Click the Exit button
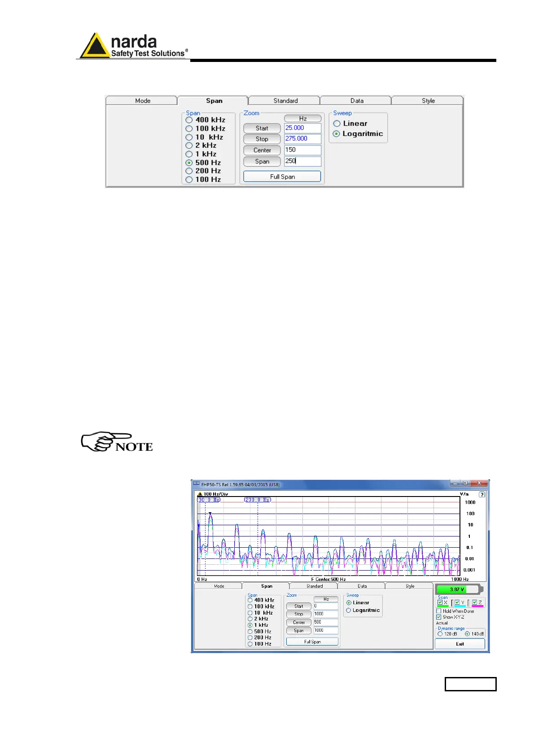 click(x=460, y=644)
